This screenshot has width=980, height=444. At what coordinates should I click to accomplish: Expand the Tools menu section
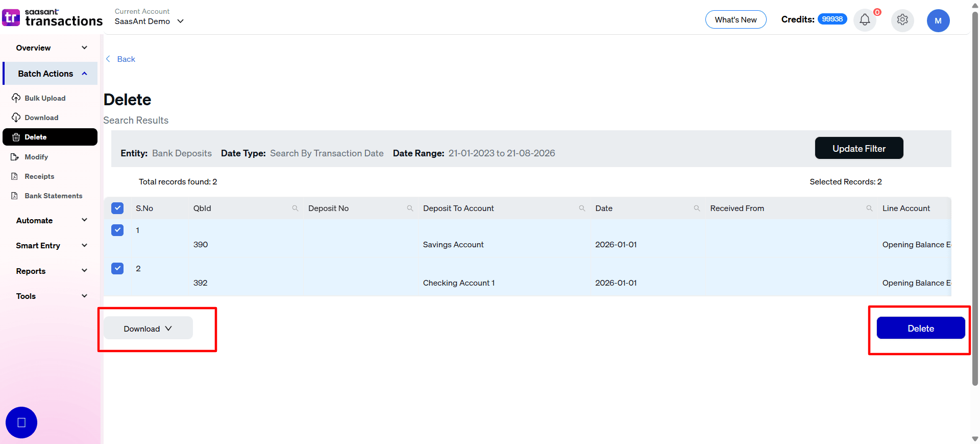[x=52, y=296]
